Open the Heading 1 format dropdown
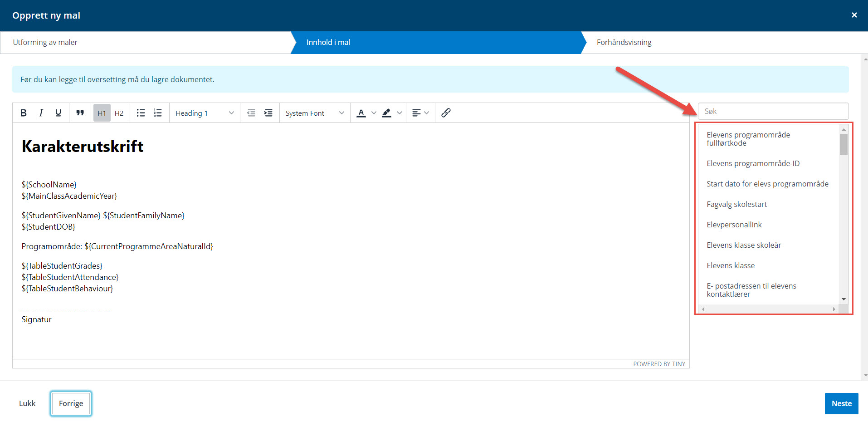Image resolution: width=868 pixels, height=422 pixels. [x=205, y=113]
